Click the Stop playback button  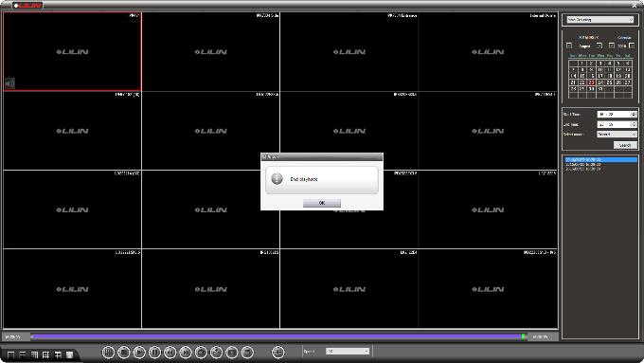pos(123,353)
